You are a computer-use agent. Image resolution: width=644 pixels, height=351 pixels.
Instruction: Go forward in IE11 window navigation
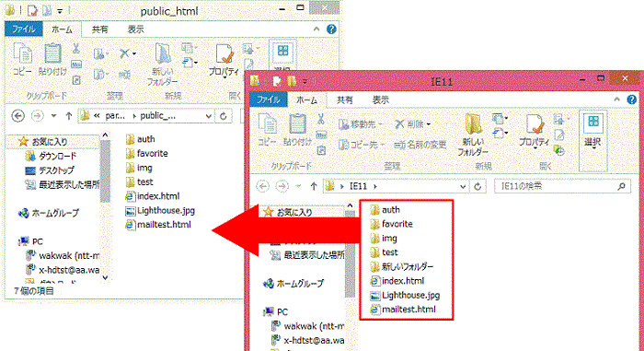(x=282, y=186)
